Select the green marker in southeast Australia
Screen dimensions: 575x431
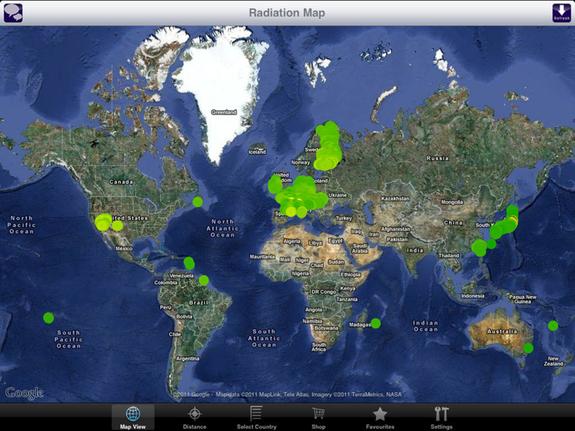pos(528,348)
